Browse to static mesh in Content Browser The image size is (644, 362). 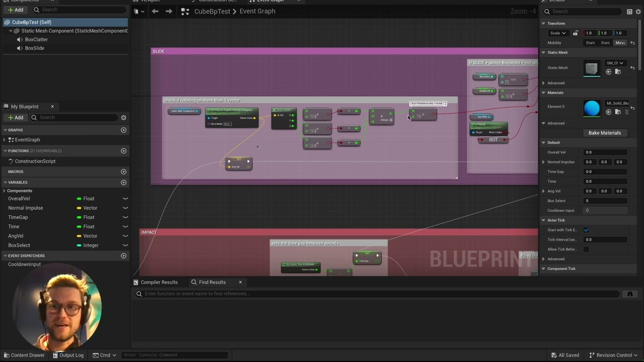click(x=618, y=72)
